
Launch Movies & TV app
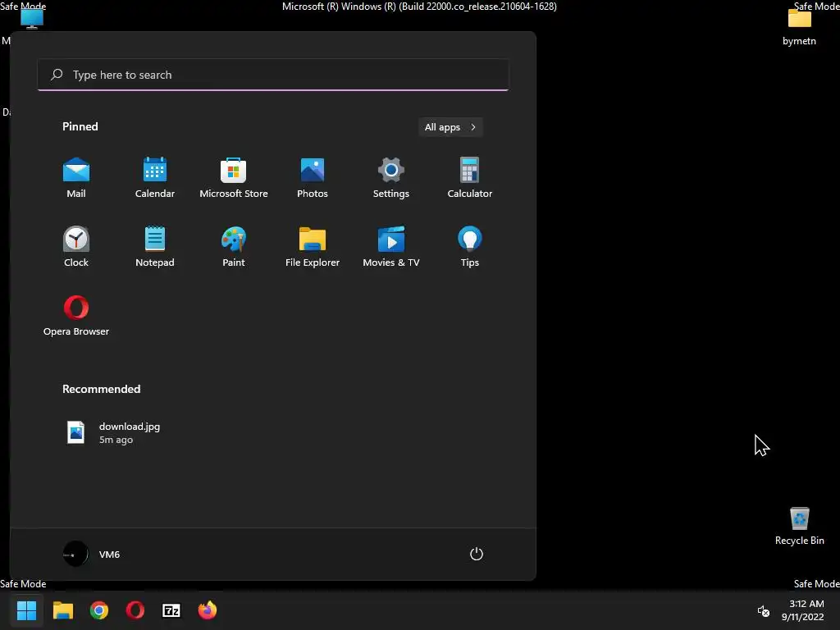click(x=391, y=247)
